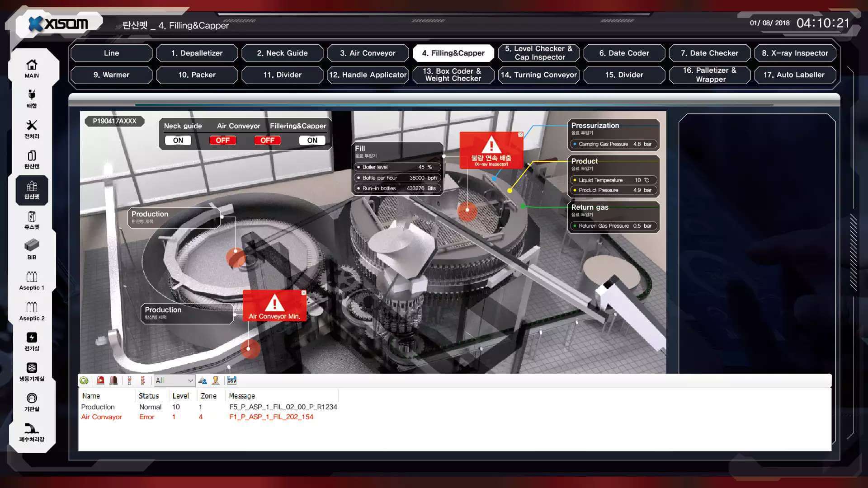Screen dimensions: 868x488
Task: Close the Air Conveyor Min. alert popup
Action: (x=304, y=293)
